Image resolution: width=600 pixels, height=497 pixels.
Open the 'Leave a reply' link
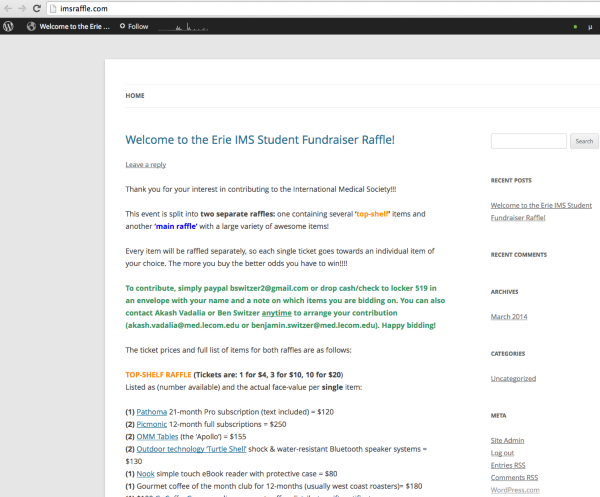coord(146,164)
